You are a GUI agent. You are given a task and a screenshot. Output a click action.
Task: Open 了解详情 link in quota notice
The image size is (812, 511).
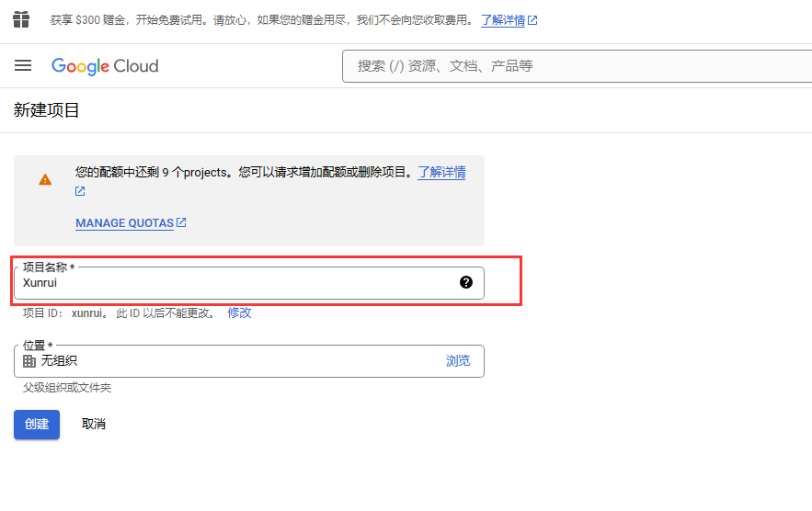(441, 172)
